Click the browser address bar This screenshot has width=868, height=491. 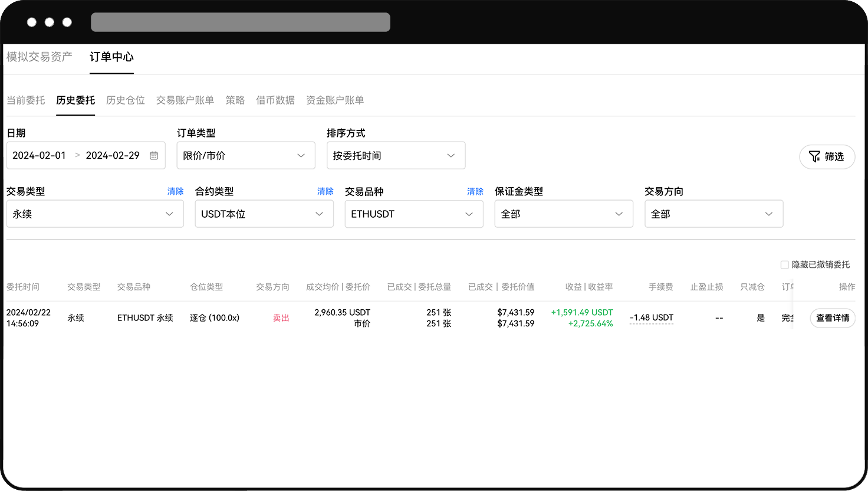pos(239,22)
